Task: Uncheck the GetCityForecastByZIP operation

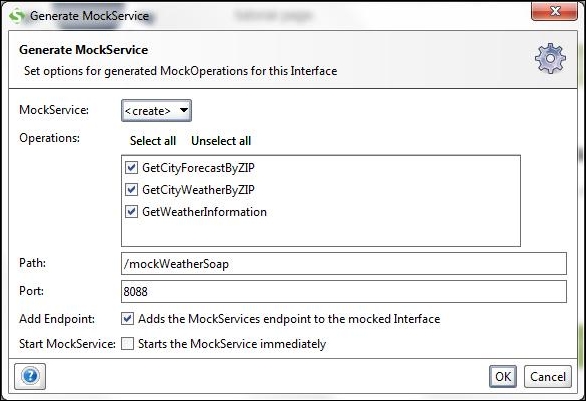Action: coord(131,167)
